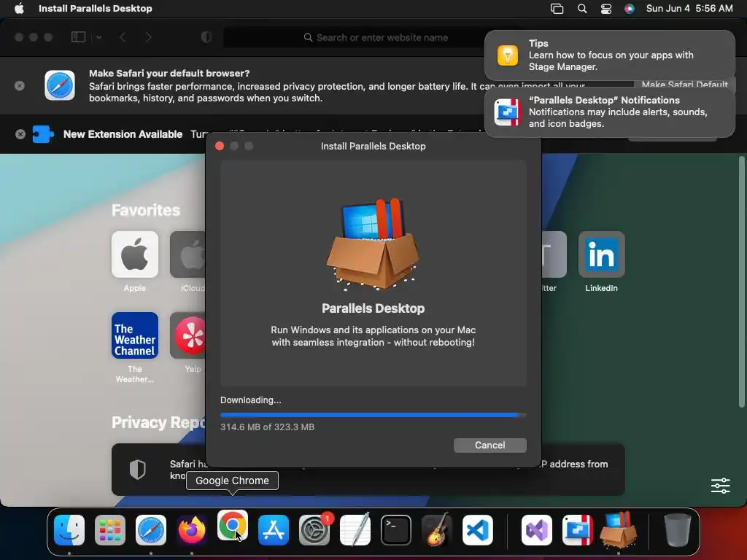Open Parallels Desktop from the Dock
The image size is (747, 560).
[x=578, y=530]
